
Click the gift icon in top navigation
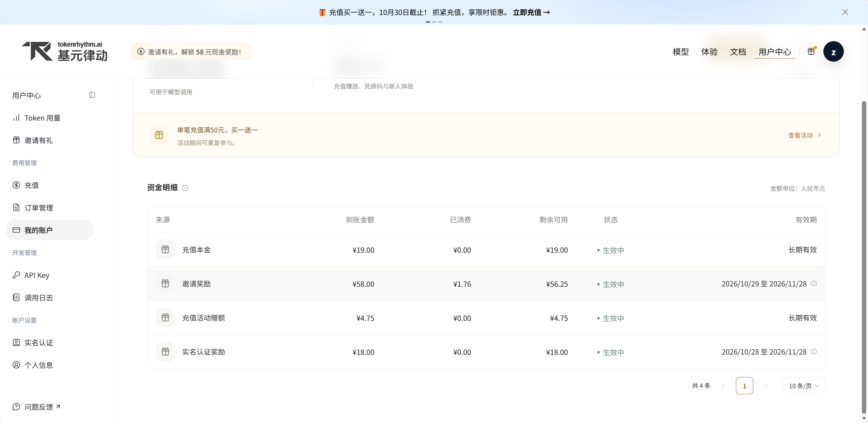click(x=811, y=51)
